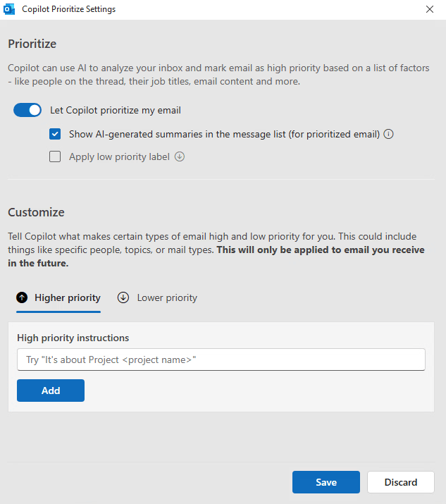The image size is (446, 504).
Task: Click the Copilot Prioritize Settings title bar text
Action: [69, 9]
